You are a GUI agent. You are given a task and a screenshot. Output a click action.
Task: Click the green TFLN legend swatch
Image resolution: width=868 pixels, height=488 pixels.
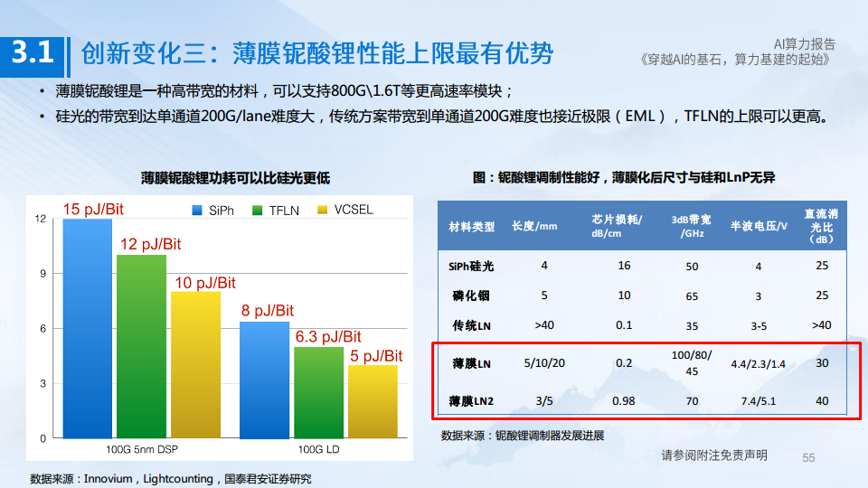tap(257, 211)
